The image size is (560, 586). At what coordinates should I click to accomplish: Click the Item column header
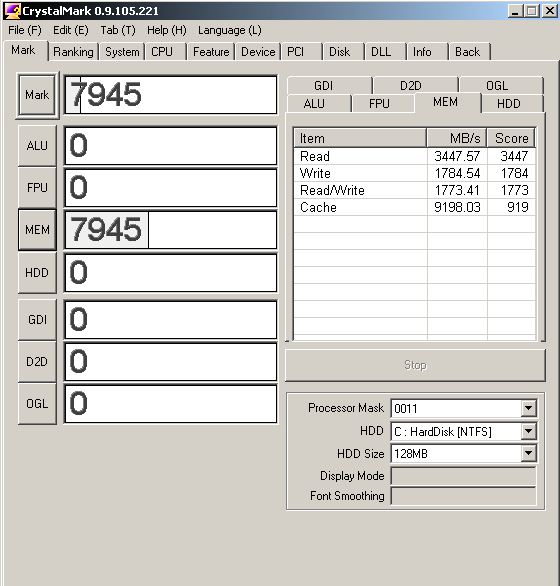(x=360, y=138)
